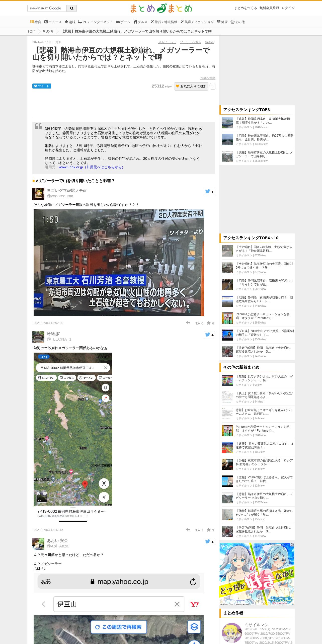Open the 趣味 category menu
Image resolution: width=322 pixels, height=644 pixels.
[70, 22]
